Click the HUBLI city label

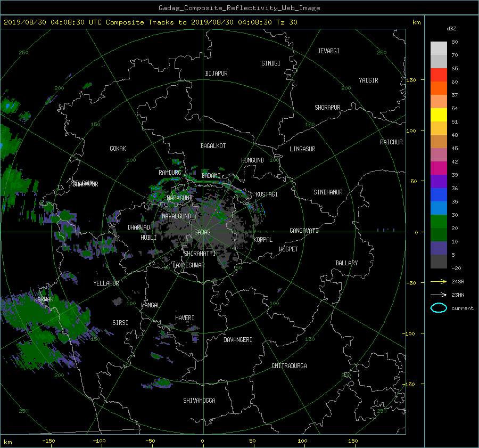pyautogui.click(x=148, y=238)
